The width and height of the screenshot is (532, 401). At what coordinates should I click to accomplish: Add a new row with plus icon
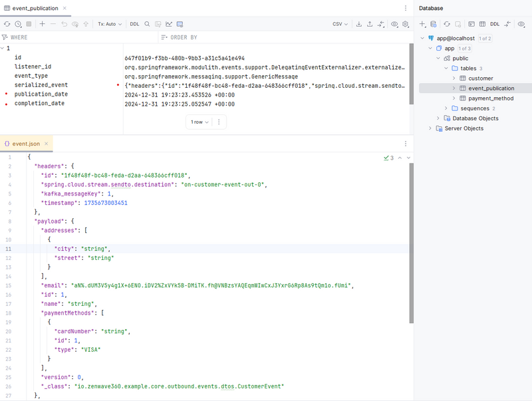(42, 24)
